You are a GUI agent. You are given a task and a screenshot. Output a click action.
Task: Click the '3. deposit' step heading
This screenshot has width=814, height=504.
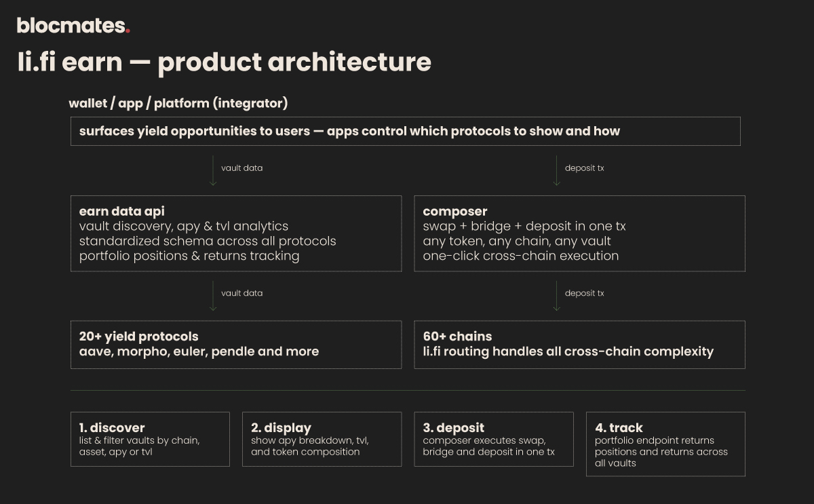click(454, 428)
